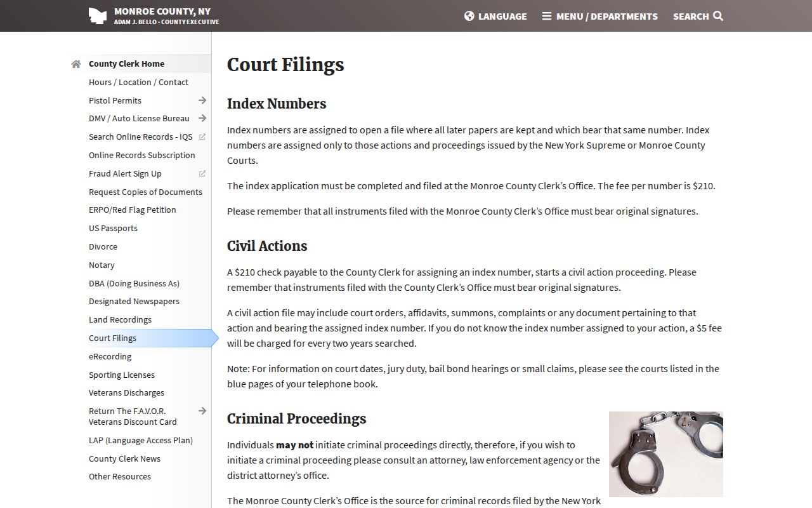Screen dimensions: 812x508
Task: Open Menu / Departments
Action: (599, 16)
